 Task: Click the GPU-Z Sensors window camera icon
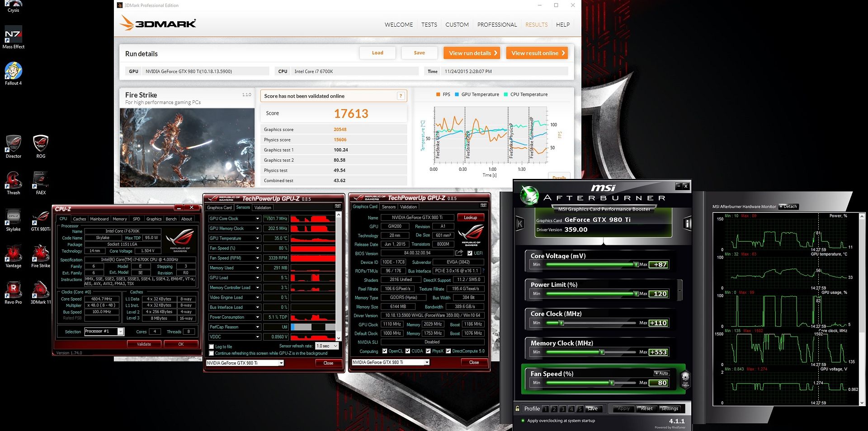[x=337, y=206]
